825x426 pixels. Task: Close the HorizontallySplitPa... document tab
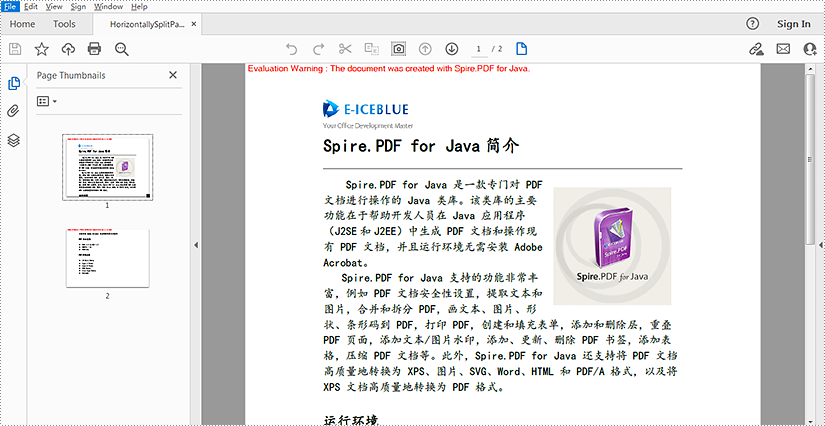coord(194,24)
